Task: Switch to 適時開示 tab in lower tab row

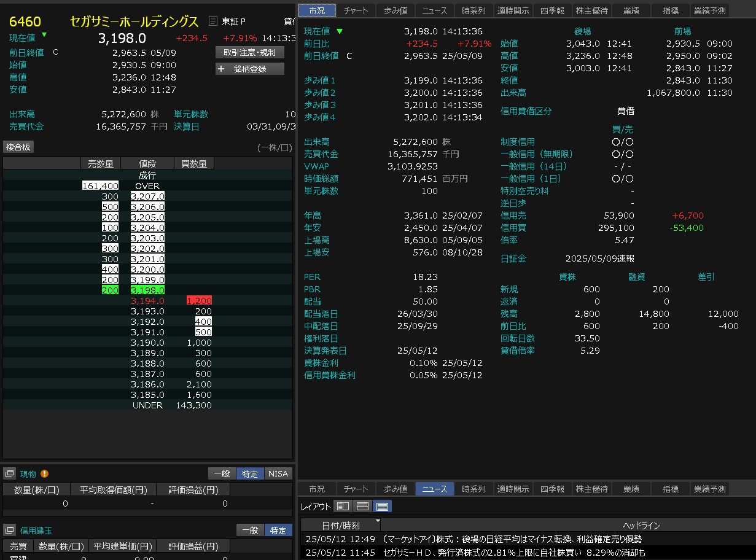Action: (x=513, y=489)
